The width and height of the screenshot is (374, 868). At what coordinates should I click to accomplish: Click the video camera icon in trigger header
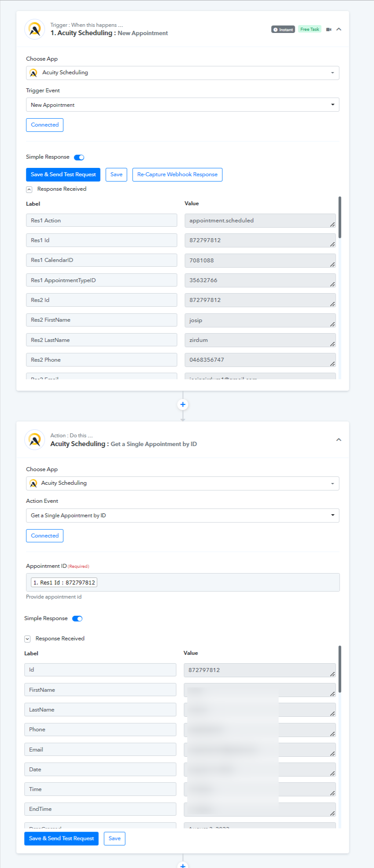[328, 29]
